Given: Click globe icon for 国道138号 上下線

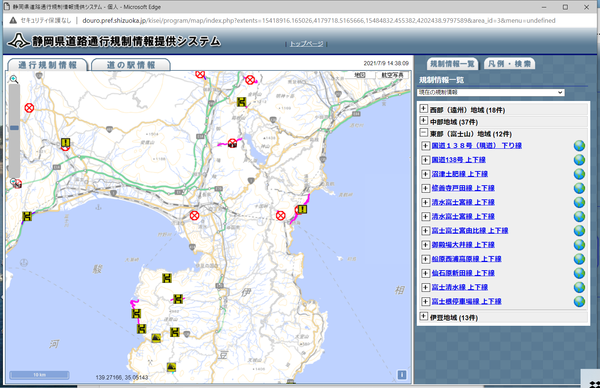Looking at the screenshot, I should pyautogui.click(x=579, y=160).
